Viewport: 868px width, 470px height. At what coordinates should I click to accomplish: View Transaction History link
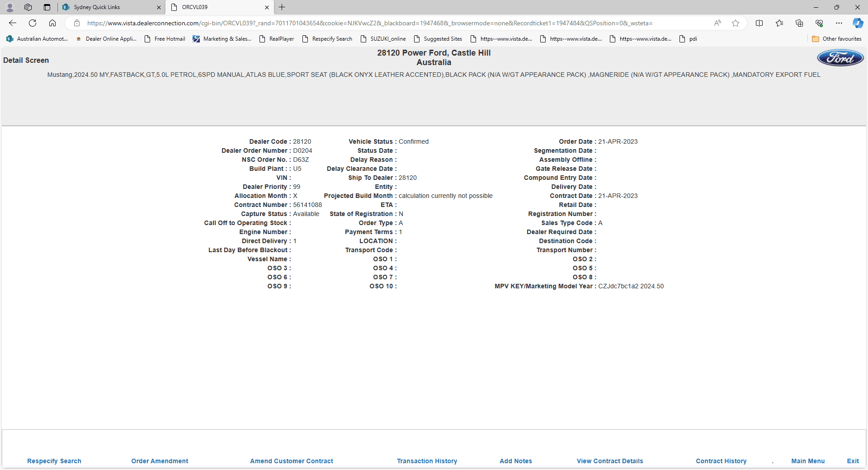[427, 461]
